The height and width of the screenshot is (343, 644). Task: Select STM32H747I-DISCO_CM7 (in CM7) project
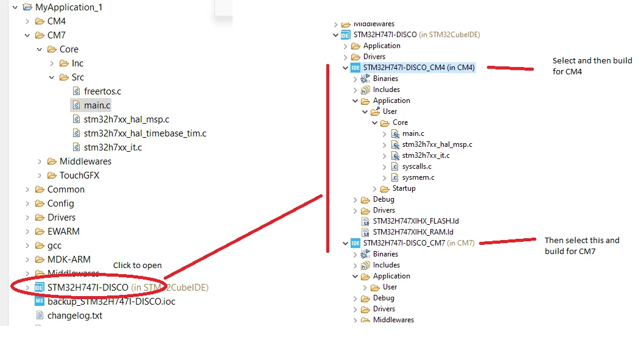[x=419, y=243]
